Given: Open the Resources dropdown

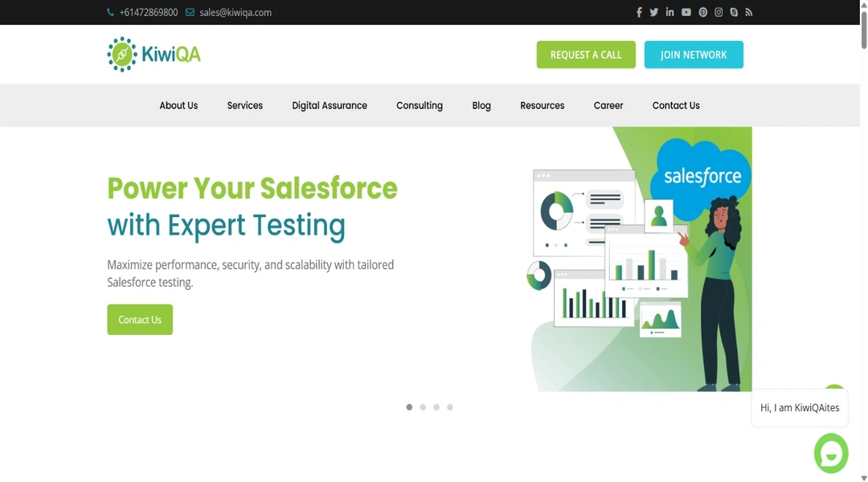Looking at the screenshot, I should [x=542, y=105].
